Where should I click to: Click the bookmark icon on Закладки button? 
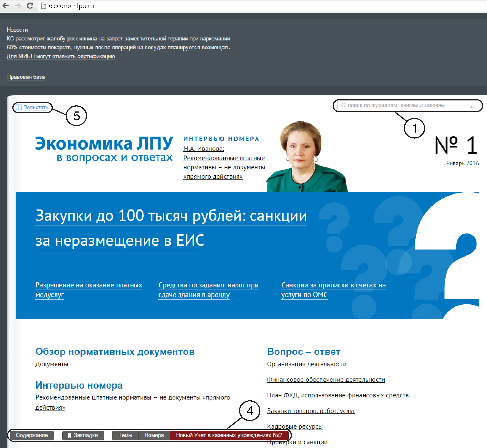pos(69,436)
